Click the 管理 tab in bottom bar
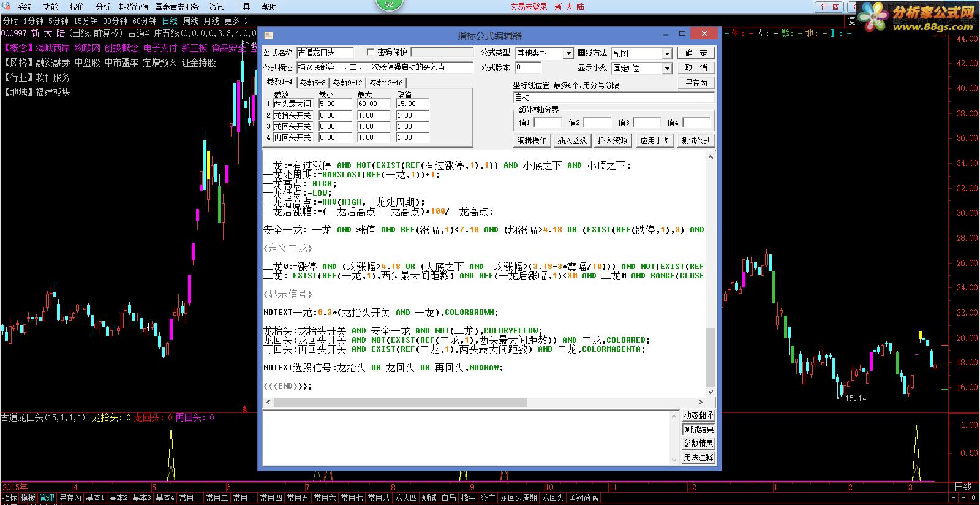This screenshot has width=980, height=505. point(47,498)
